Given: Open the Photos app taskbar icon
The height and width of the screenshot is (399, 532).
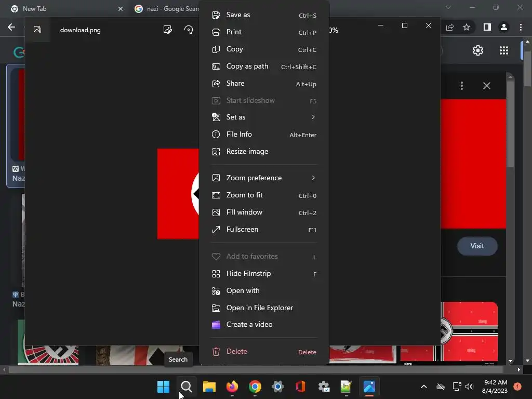Looking at the screenshot, I should click(x=369, y=387).
